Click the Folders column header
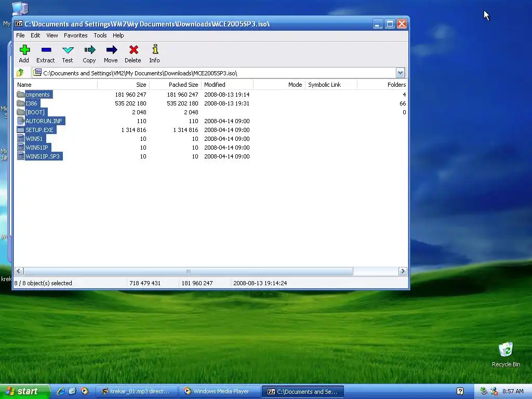This screenshot has height=399, width=532. pyautogui.click(x=382, y=85)
